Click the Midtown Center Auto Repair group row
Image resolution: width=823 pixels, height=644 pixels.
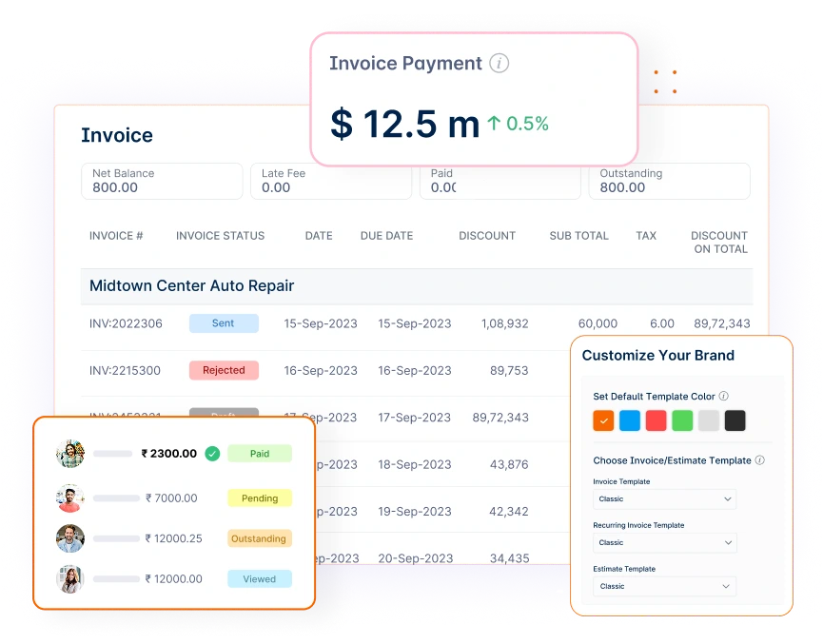(417, 286)
